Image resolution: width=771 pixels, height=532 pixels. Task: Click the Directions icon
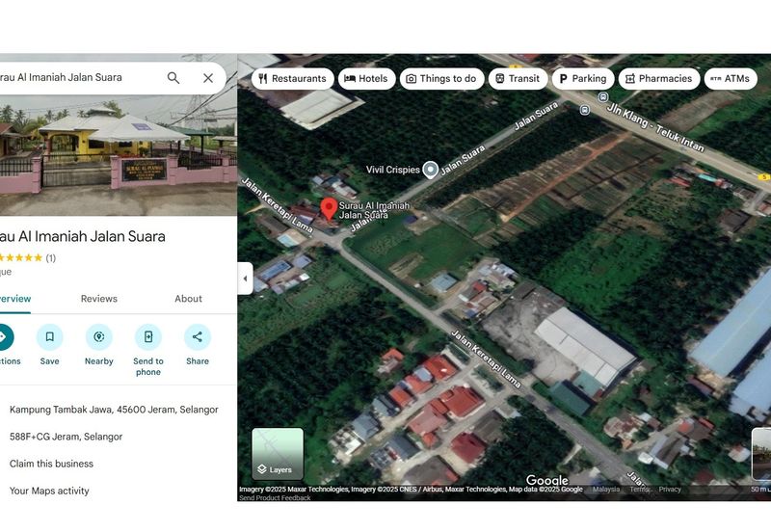4,337
